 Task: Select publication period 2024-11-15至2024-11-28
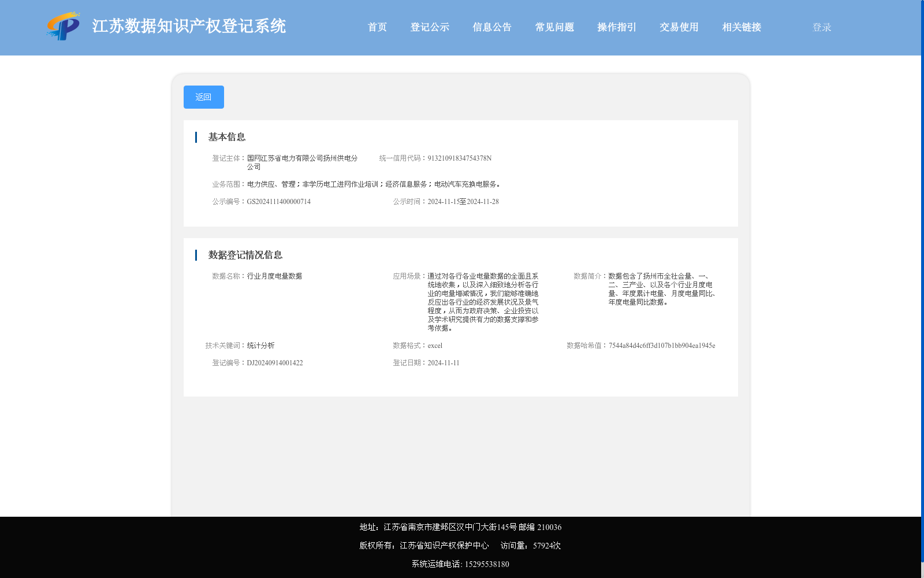pos(463,202)
